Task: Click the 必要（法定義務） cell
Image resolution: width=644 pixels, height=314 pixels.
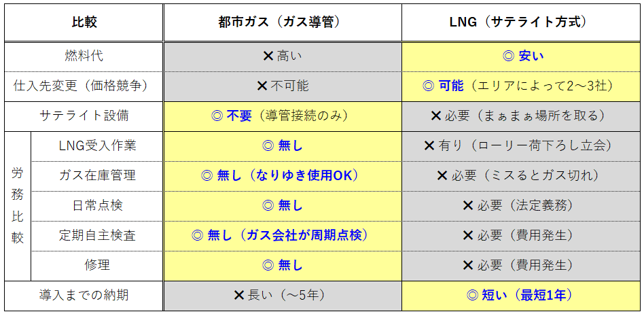Action: pyautogui.click(x=521, y=205)
